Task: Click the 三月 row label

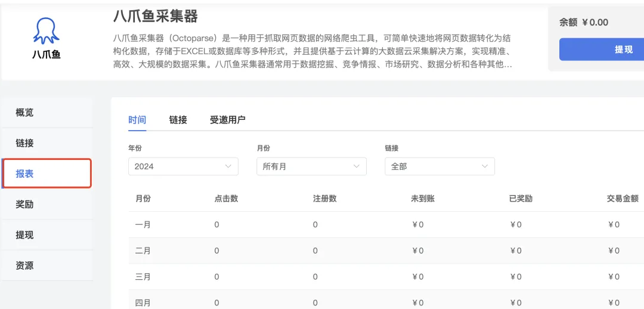Action: coord(143,277)
